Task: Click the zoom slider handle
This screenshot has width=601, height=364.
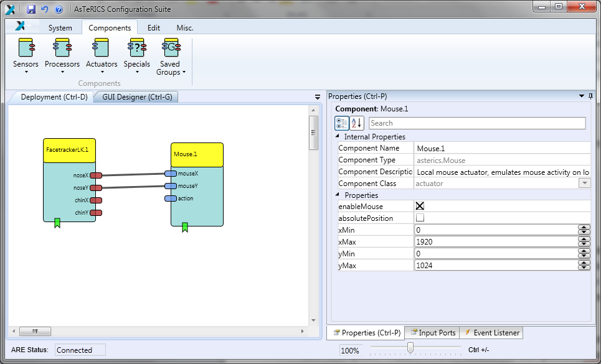Action: click(410, 348)
